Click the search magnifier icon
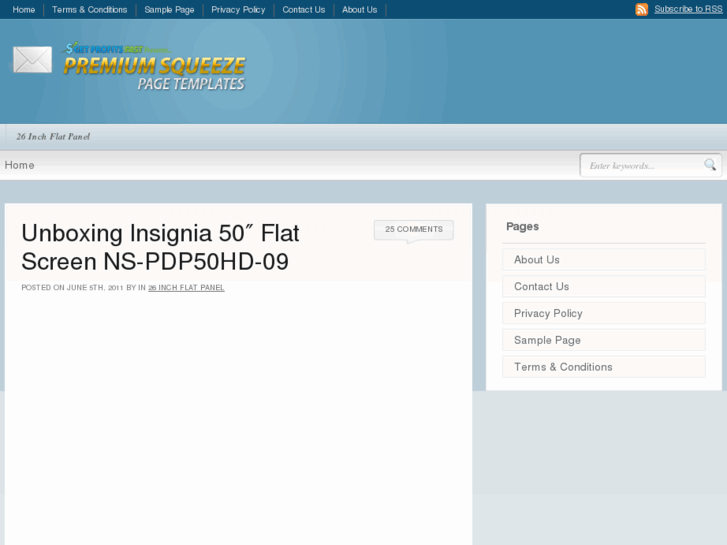Image resolution: width=727 pixels, height=545 pixels. pos(709,165)
